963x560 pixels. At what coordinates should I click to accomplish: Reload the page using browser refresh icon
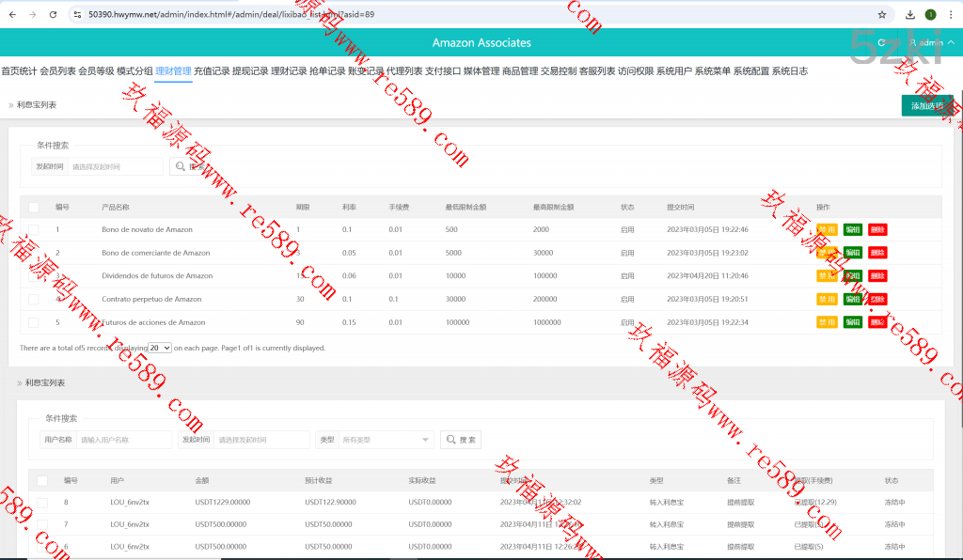[x=53, y=15]
